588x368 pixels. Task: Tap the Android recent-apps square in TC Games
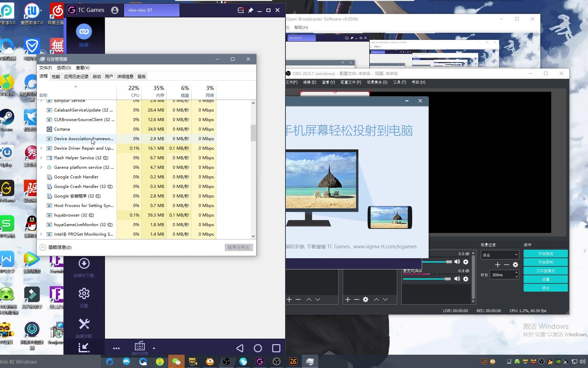[x=276, y=348]
